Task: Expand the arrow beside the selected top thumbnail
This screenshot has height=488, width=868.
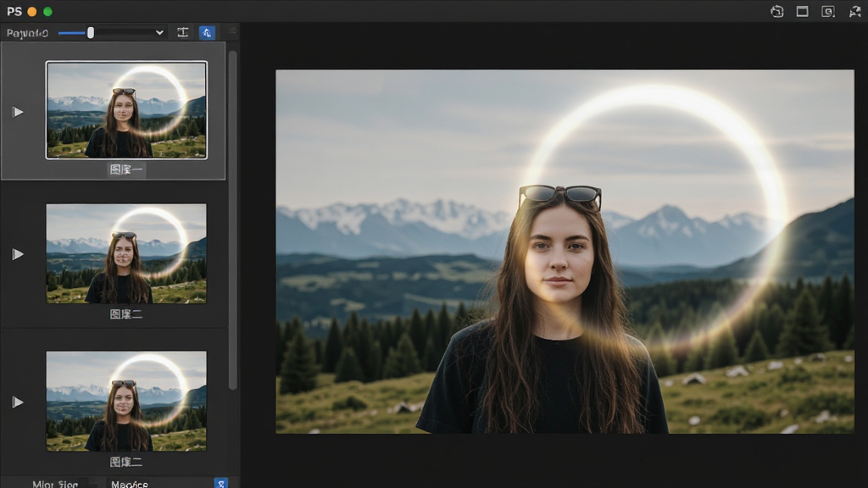Action: point(18,112)
